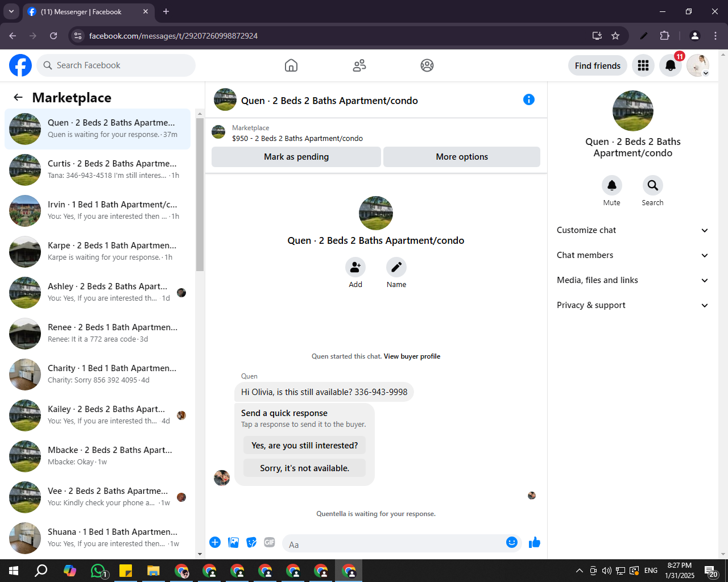Open WhatsApp from the taskbar

coord(98,571)
